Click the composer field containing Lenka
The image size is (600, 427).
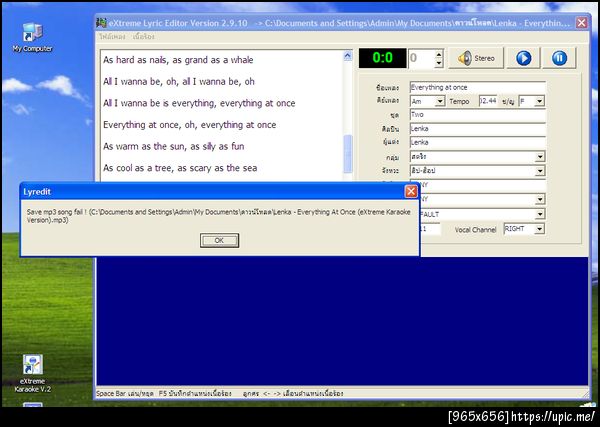tap(478, 142)
